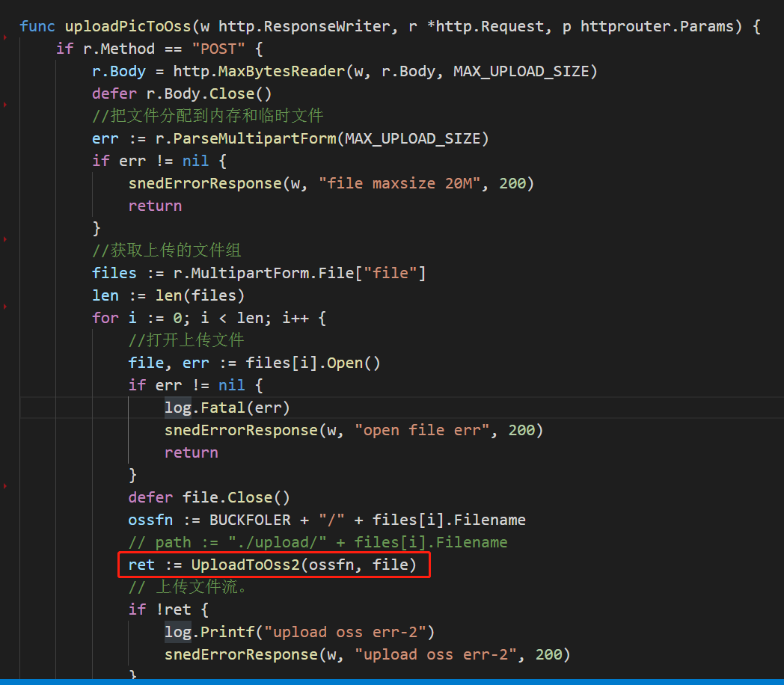Click the func keyword
The image size is (784, 685).
tap(37, 26)
